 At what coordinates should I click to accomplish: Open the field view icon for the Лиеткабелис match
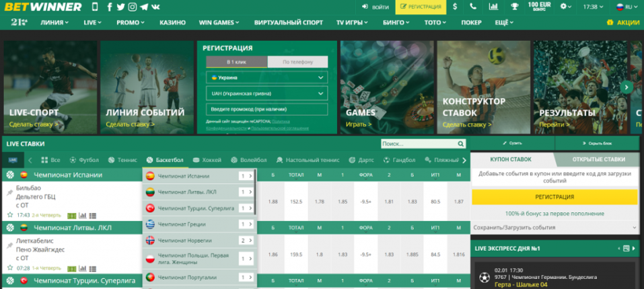pyautogui.click(x=72, y=269)
